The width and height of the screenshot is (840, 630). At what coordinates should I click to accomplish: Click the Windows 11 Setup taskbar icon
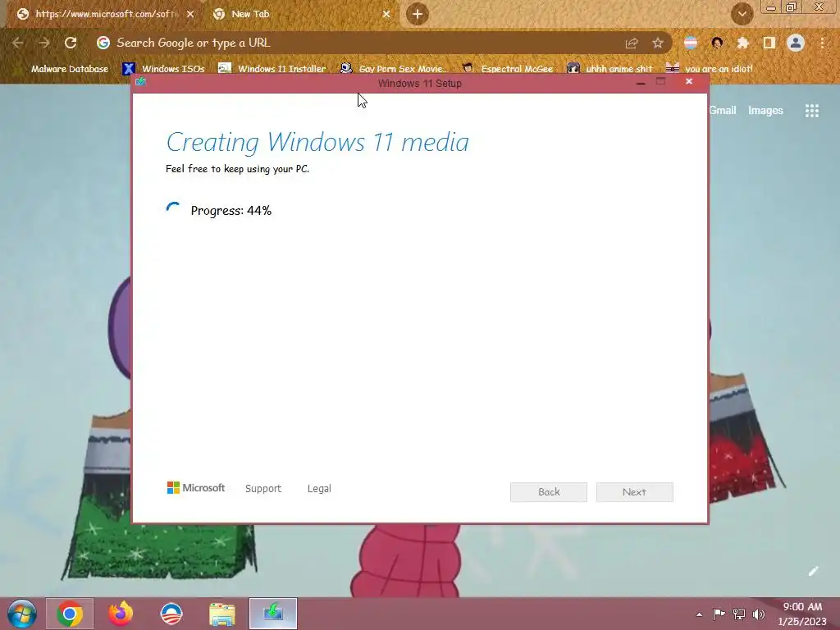[272, 614]
